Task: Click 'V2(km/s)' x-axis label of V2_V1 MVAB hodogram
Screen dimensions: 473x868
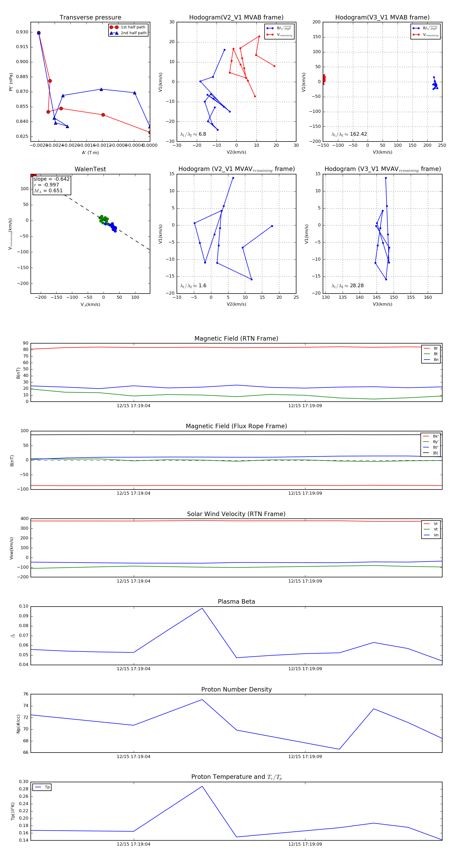Action: [x=236, y=152]
